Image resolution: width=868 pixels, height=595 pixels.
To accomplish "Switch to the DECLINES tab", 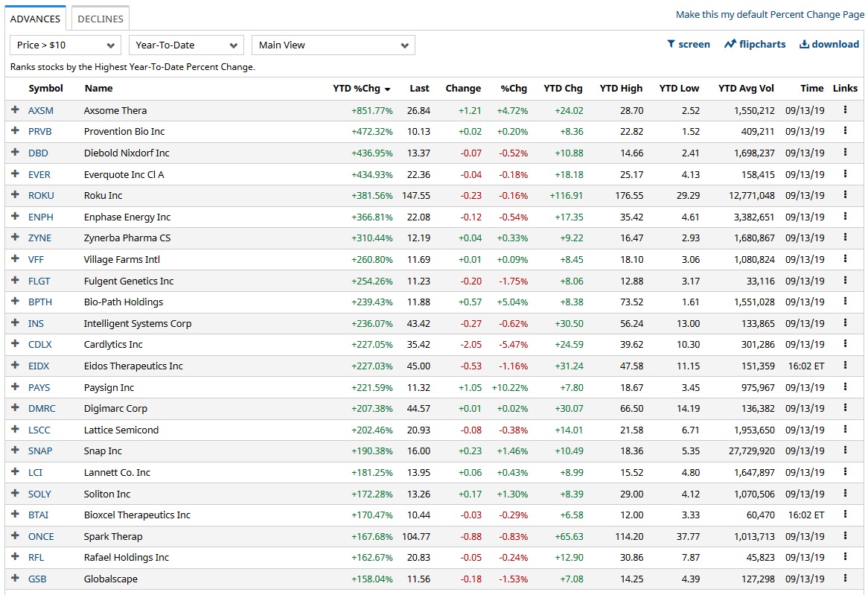I will pyautogui.click(x=100, y=17).
